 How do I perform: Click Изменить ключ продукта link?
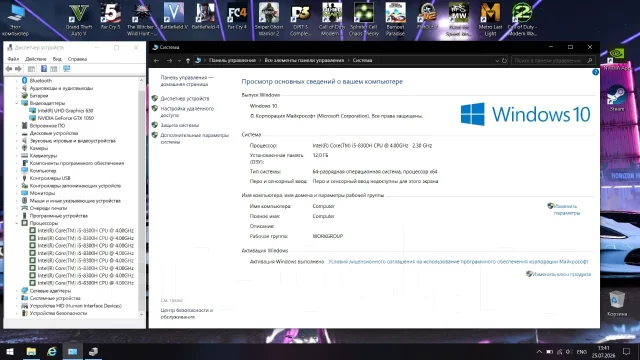(561, 274)
